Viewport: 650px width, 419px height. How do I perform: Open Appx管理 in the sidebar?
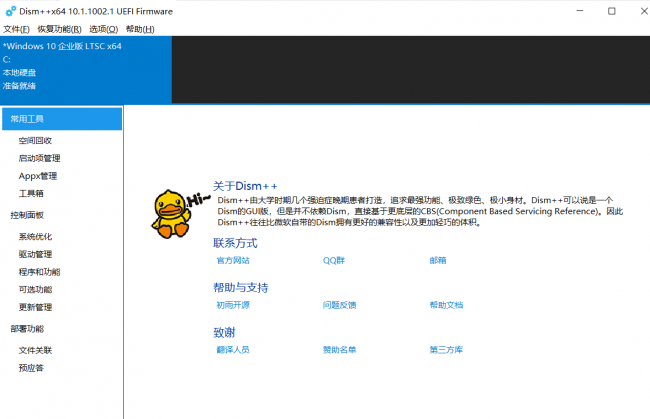(x=38, y=176)
